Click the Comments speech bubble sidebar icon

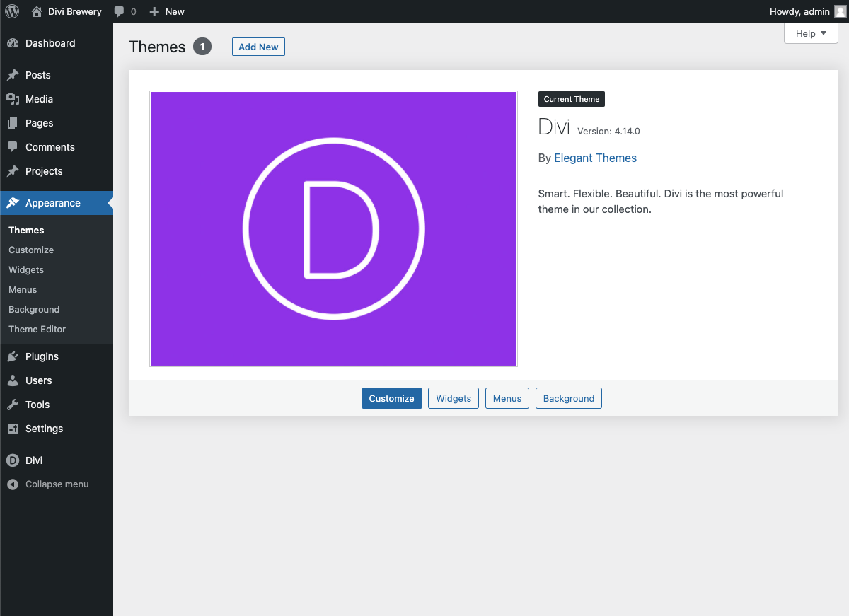(x=13, y=147)
